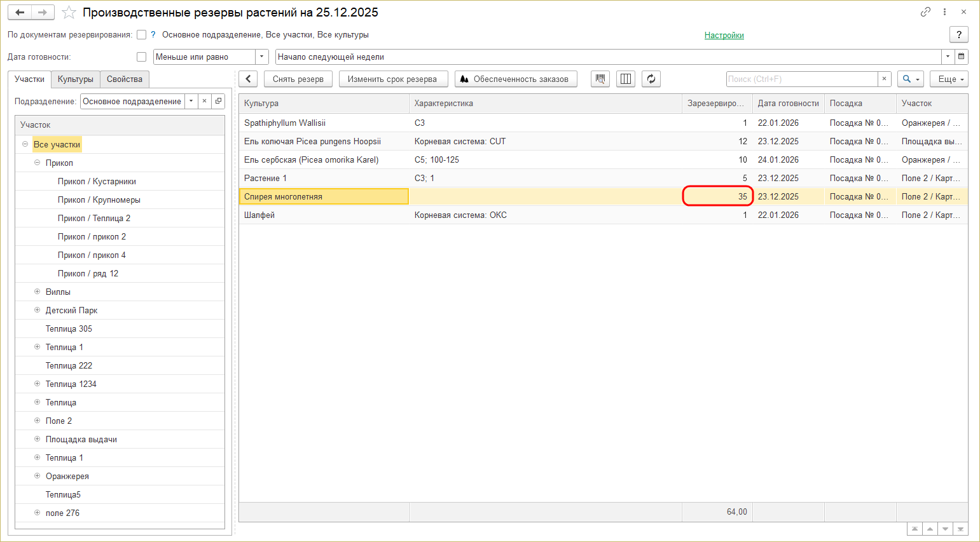The height and width of the screenshot is (542, 980).
Task: Switch to the Участки tab
Action: [x=30, y=79]
